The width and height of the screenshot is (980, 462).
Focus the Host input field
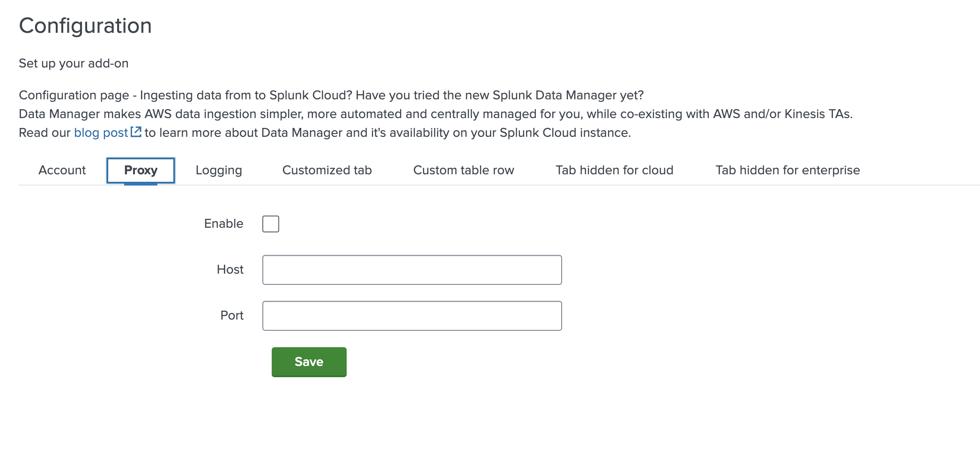coord(412,270)
